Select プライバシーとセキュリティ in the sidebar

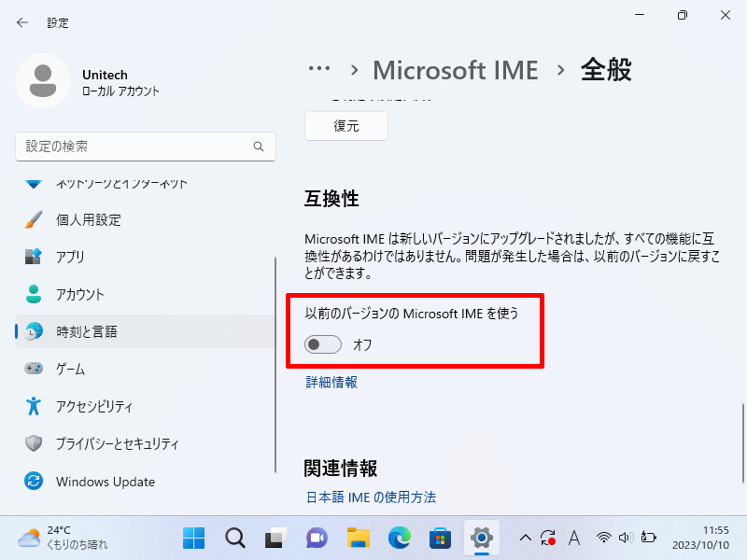[146, 442]
